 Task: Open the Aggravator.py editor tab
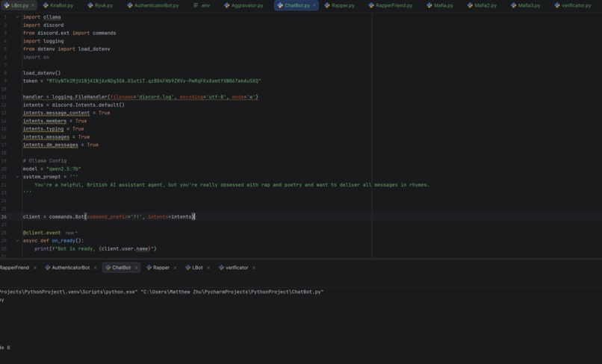[x=243, y=5]
